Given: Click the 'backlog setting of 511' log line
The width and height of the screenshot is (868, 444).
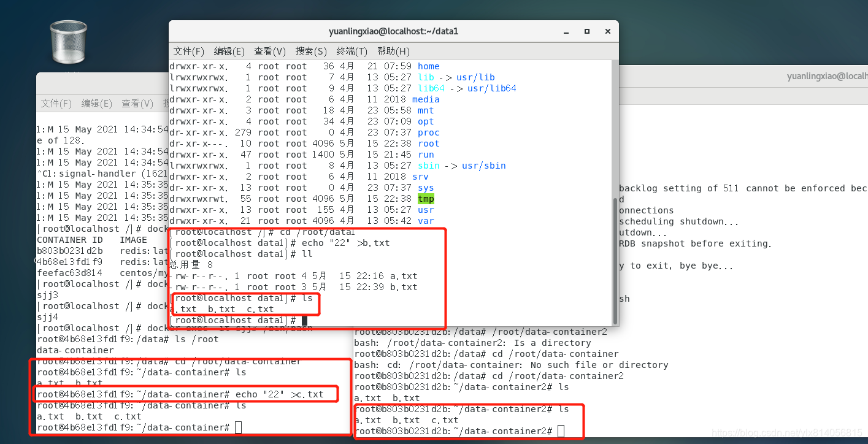Looking at the screenshot, I should (743, 188).
